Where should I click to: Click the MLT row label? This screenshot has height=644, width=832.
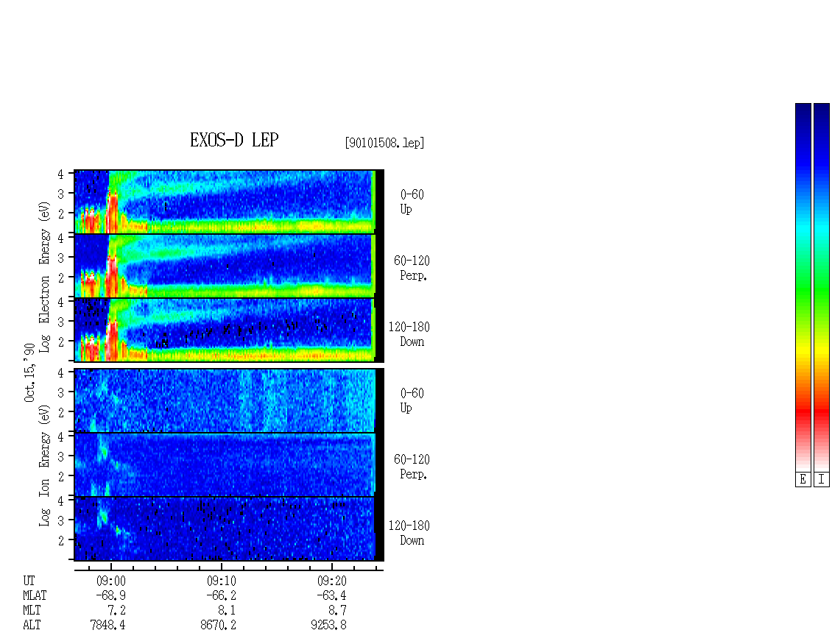pyautogui.click(x=32, y=611)
